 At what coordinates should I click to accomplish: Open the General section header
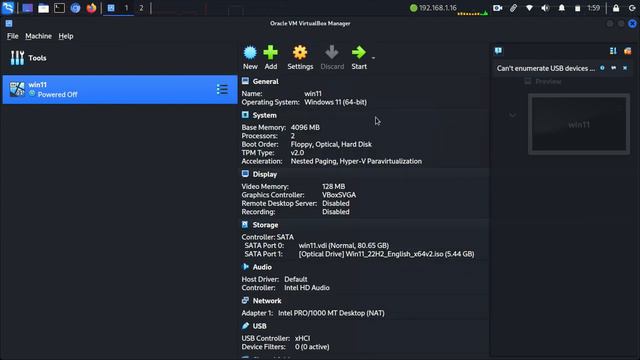click(265, 81)
